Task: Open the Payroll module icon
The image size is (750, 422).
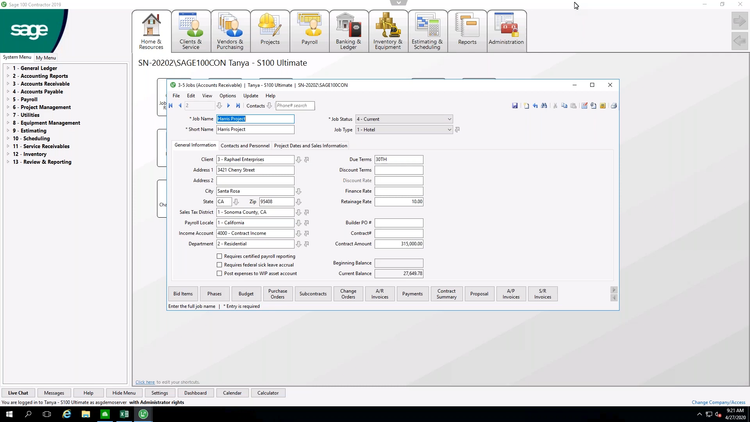Action: pyautogui.click(x=309, y=31)
